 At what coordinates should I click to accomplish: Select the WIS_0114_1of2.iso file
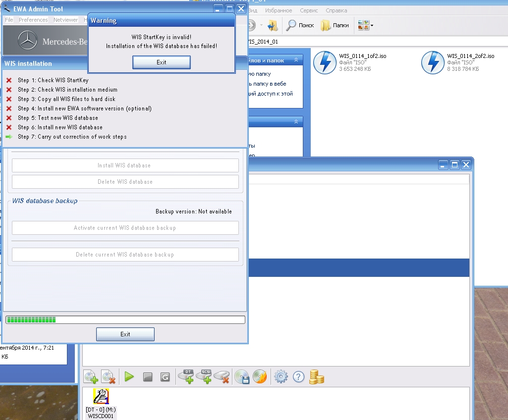[x=350, y=62]
